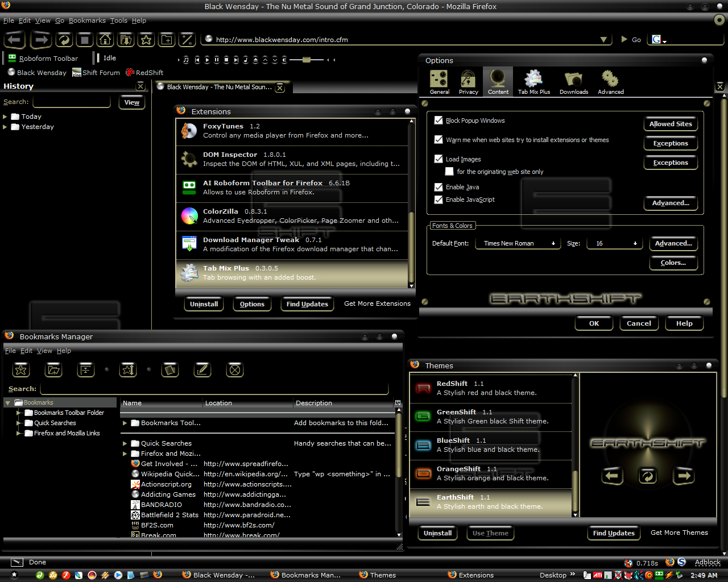Click the Get More Themes link

(x=679, y=533)
